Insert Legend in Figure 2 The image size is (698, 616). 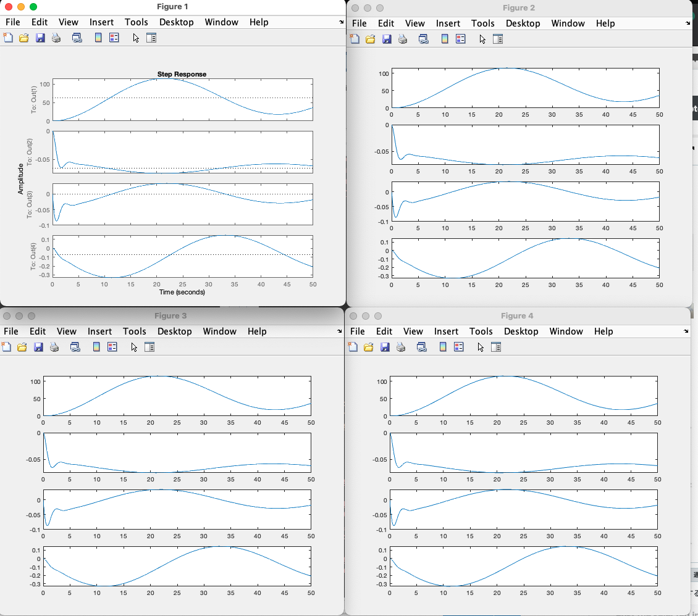coord(461,39)
